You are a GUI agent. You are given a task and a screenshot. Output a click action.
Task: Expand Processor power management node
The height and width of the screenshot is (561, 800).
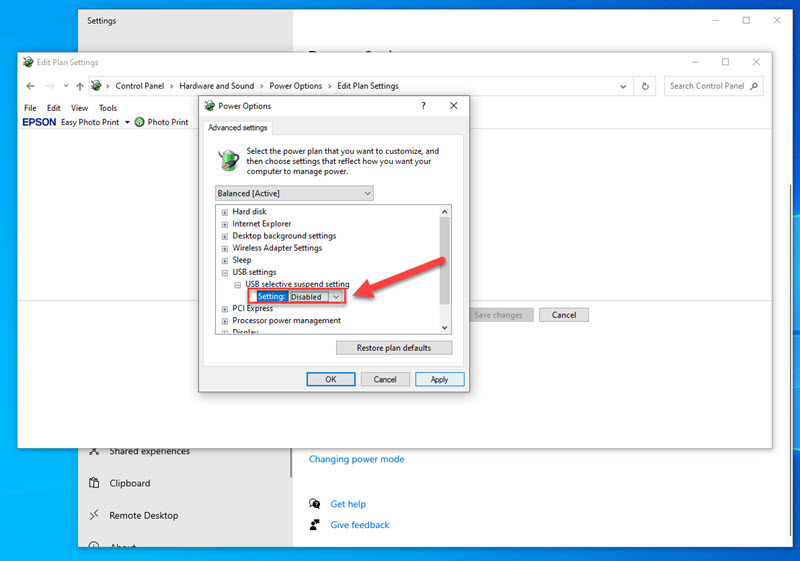(x=224, y=321)
